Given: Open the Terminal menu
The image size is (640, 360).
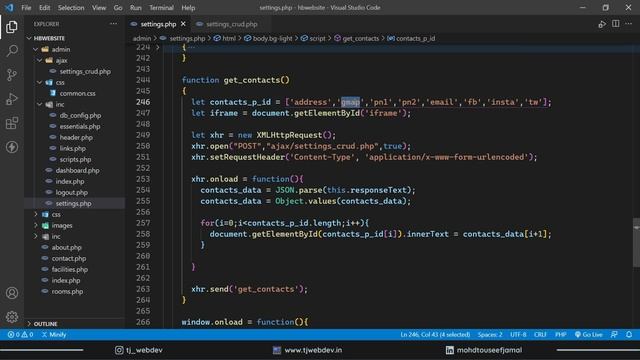Looking at the screenshot, I should (161, 8).
